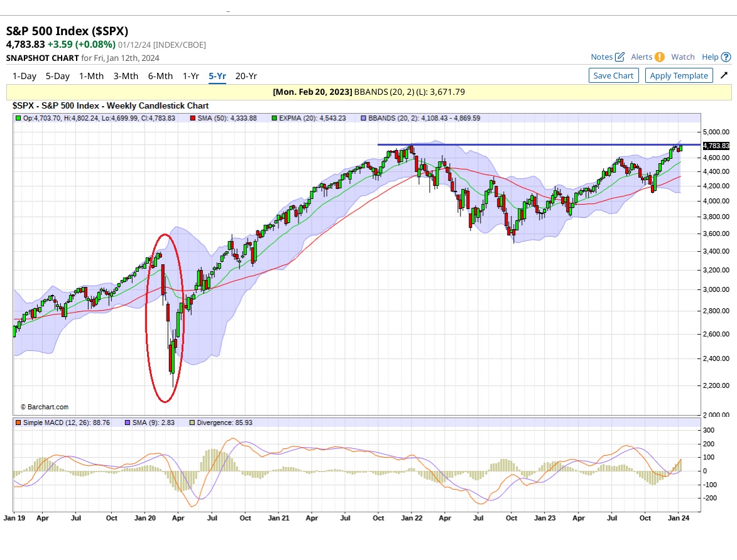The image size is (737, 560).
Task: Click the green OHLC legend swatch
Action: [x=18, y=119]
